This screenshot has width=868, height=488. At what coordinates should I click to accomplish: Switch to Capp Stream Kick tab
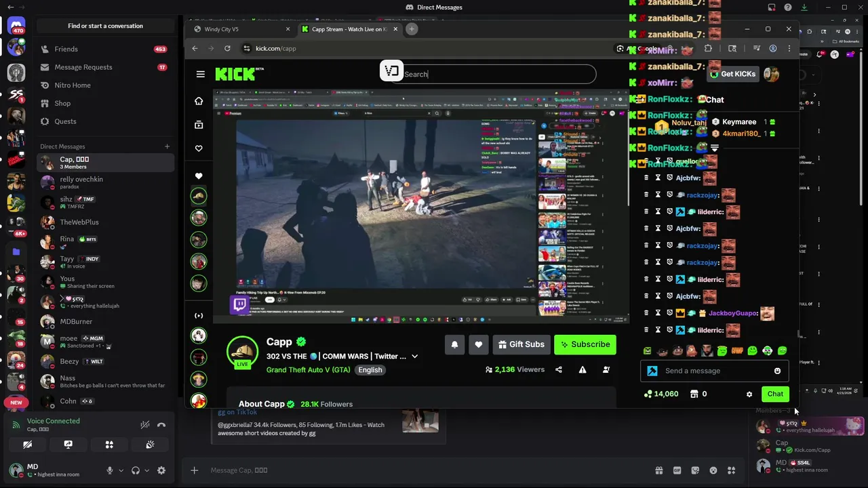tap(349, 29)
